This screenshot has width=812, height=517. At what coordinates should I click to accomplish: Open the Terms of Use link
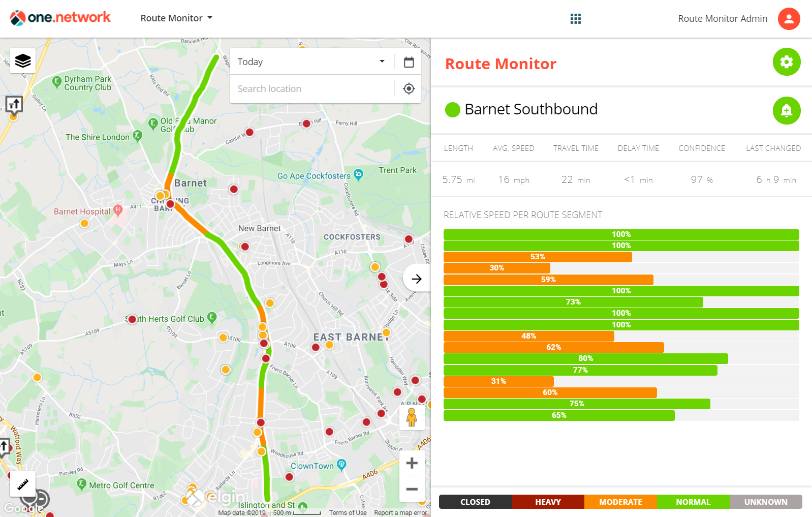pyautogui.click(x=348, y=512)
